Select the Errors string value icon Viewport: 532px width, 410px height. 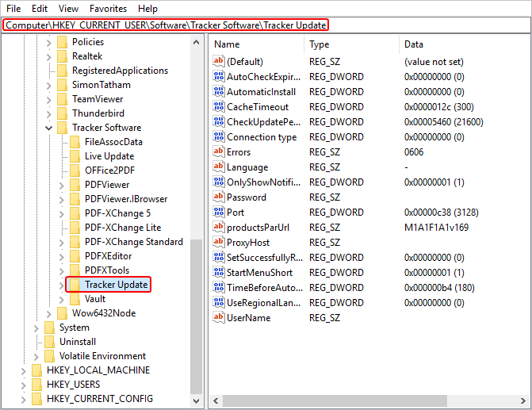pos(219,151)
